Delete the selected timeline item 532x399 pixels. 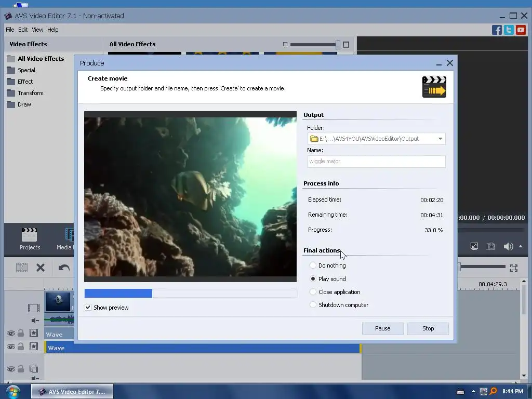point(41,268)
